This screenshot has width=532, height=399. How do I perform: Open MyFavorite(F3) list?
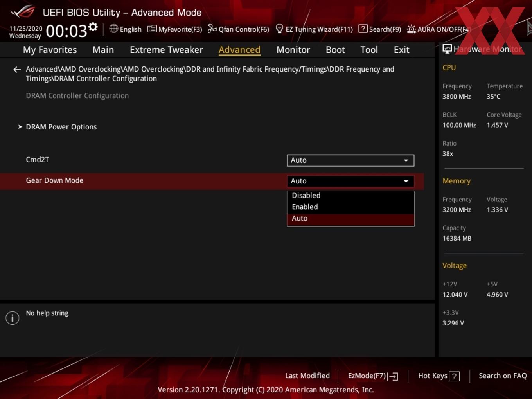coord(175,29)
